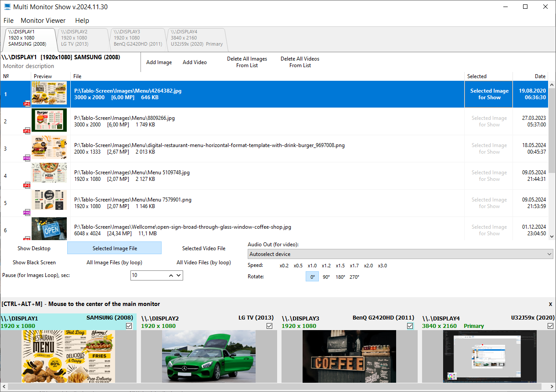Uncheck the SAMSUNG (2008) monitor checkbox
The image size is (556, 392).
point(129,326)
